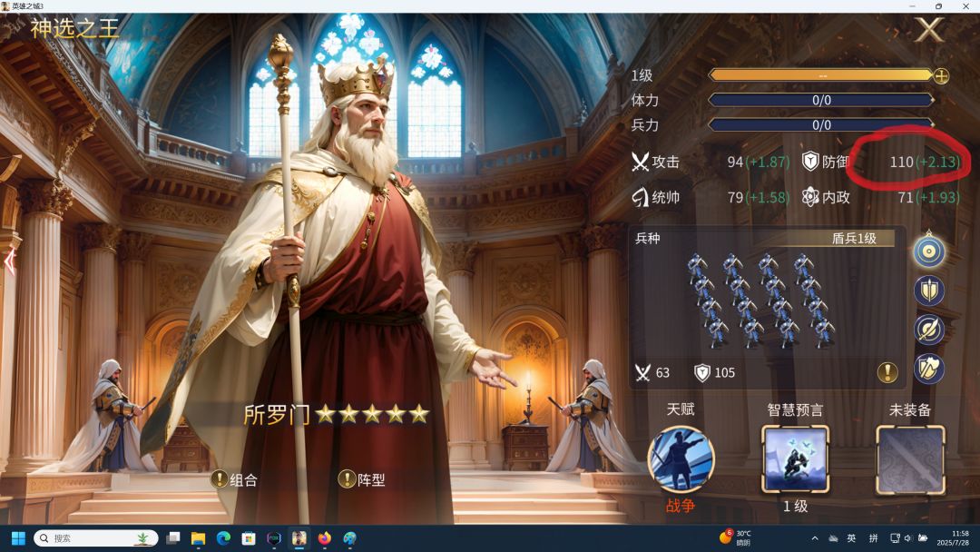Click the attack value 94
980x552 pixels.
click(735, 162)
